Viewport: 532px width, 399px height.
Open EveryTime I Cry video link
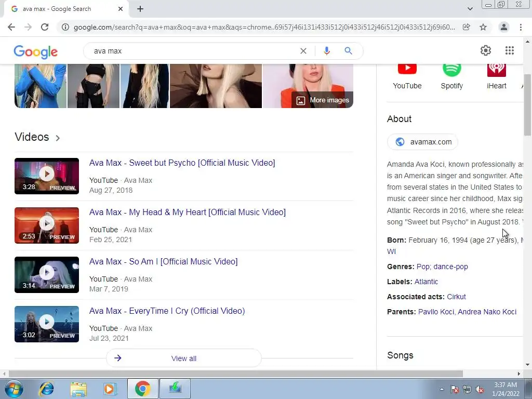167,311
